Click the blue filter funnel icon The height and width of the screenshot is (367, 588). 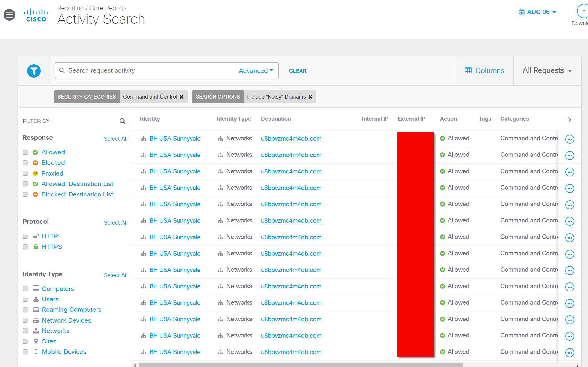pos(34,71)
